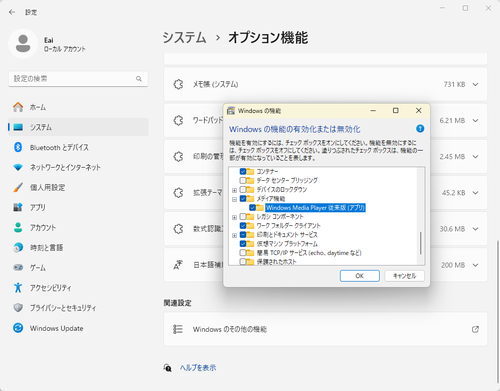Viewport: 500px width, 391px height.
Task: Check the レガシ コンポーネント checkbox
Action: click(x=243, y=217)
